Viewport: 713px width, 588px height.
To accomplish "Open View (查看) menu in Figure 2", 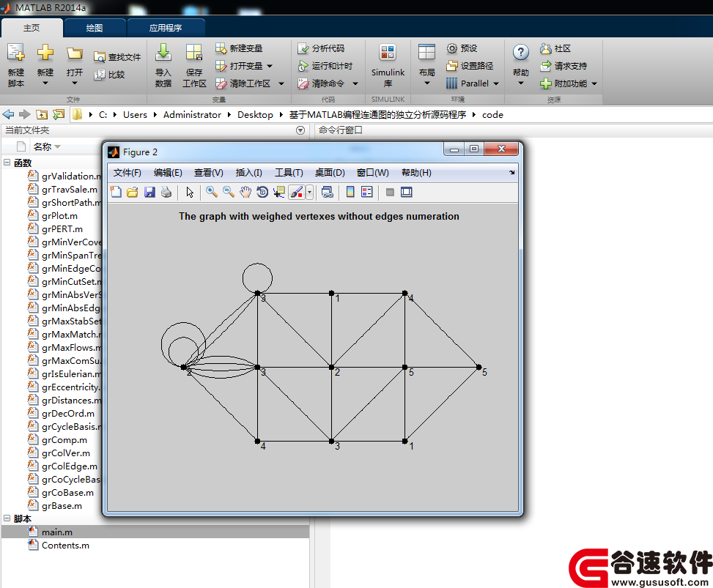I will pyautogui.click(x=209, y=173).
